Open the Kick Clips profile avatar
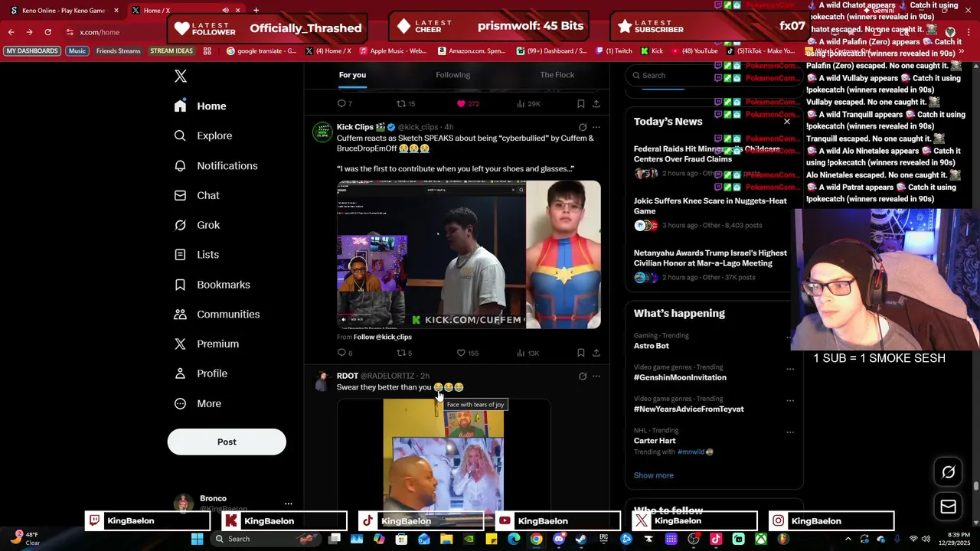Screen dimensions: 980x551 click(x=322, y=132)
